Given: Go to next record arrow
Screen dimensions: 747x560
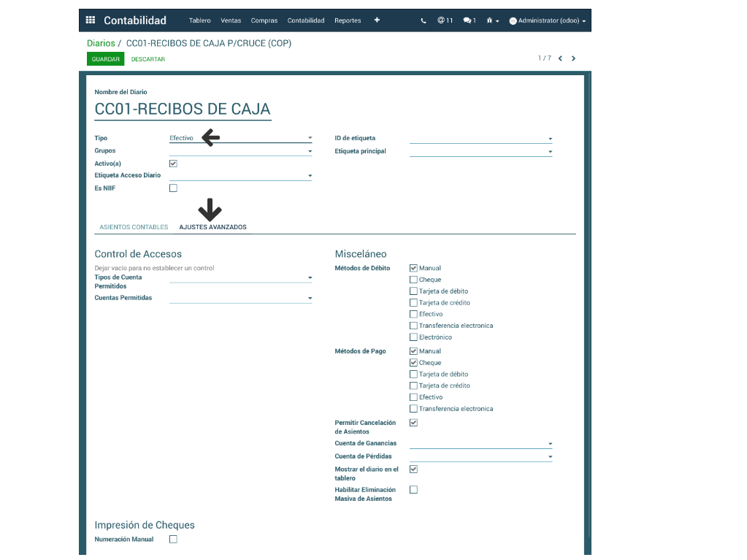Looking at the screenshot, I should pyautogui.click(x=574, y=58).
